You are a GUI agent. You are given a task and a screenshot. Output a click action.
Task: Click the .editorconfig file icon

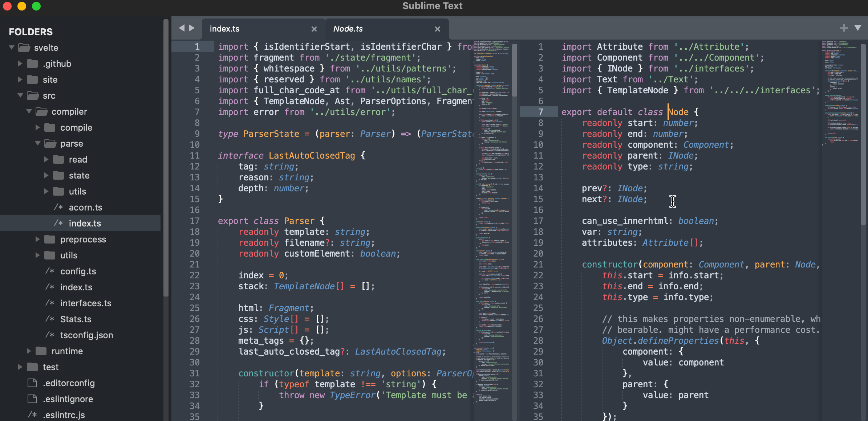click(32, 383)
